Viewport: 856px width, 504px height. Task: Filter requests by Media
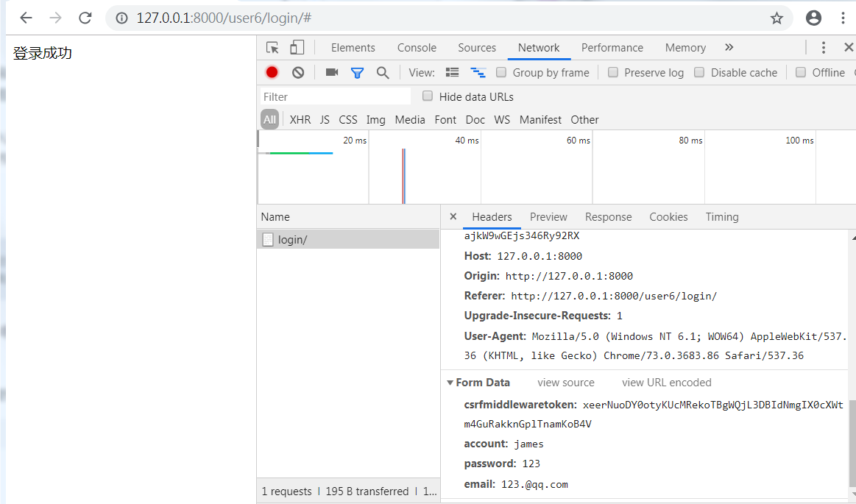coord(409,119)
